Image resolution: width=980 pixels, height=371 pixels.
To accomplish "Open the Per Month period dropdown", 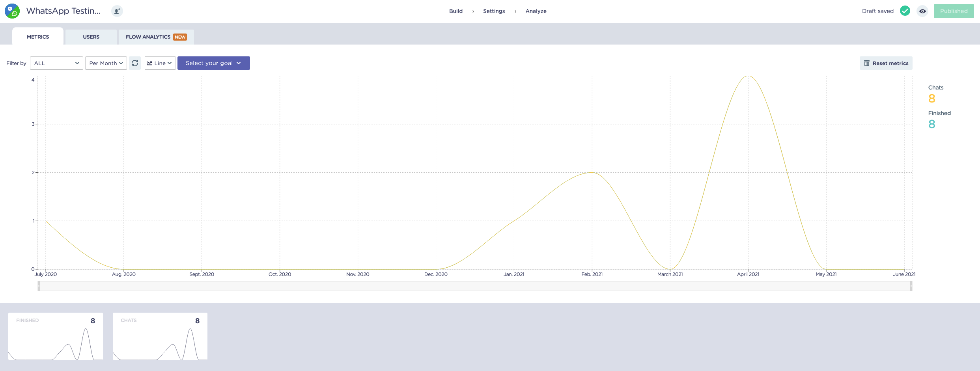I will point(106,63).
